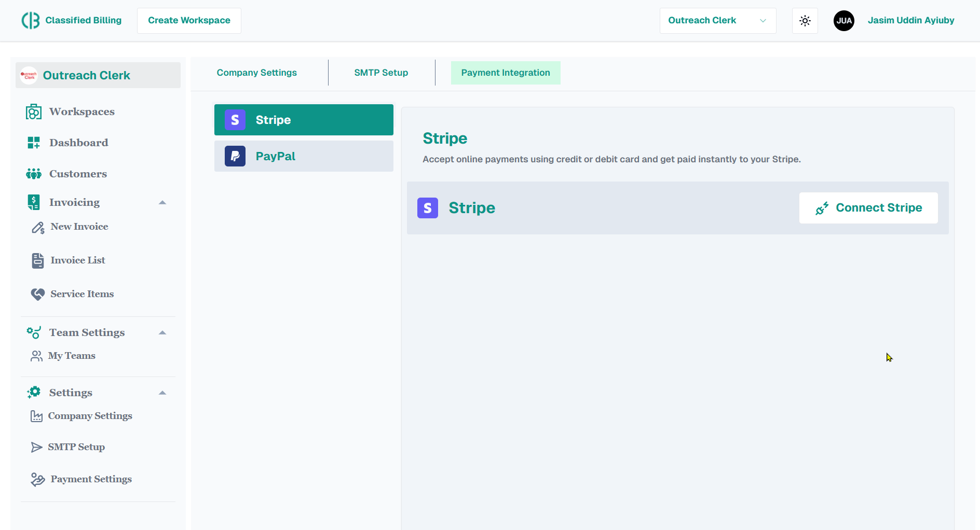This screenshot has width=980, height=530.
Task: Click the Team Settings icon
Action: (34, 332)
